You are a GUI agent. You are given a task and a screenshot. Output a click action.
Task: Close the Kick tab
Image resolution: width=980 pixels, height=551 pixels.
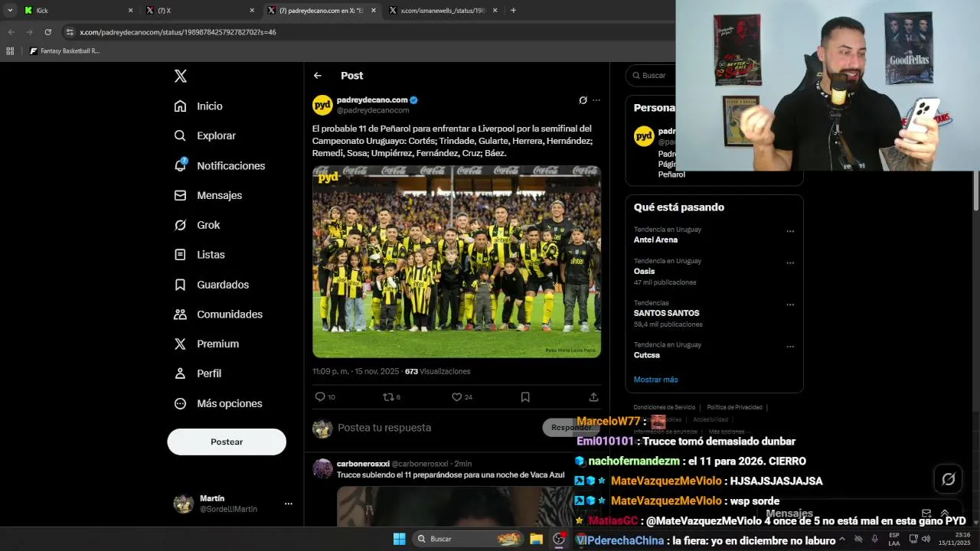coord(130,11)
